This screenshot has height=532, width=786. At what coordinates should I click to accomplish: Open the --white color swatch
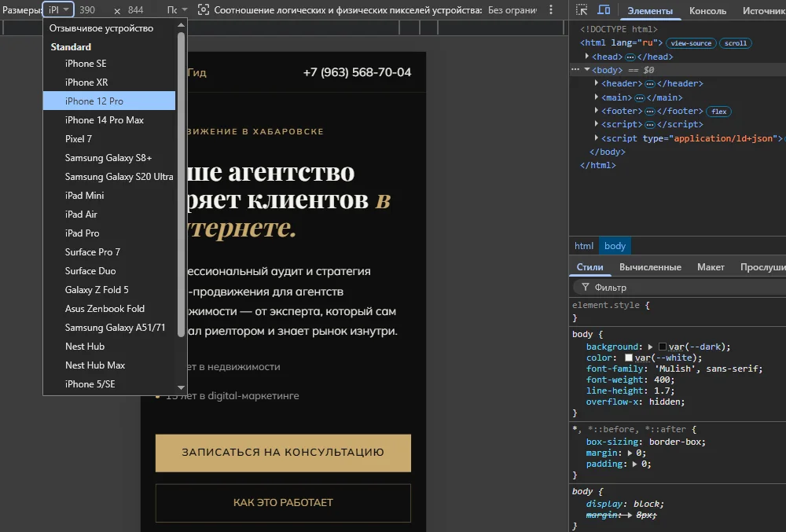tap(629, 358)
